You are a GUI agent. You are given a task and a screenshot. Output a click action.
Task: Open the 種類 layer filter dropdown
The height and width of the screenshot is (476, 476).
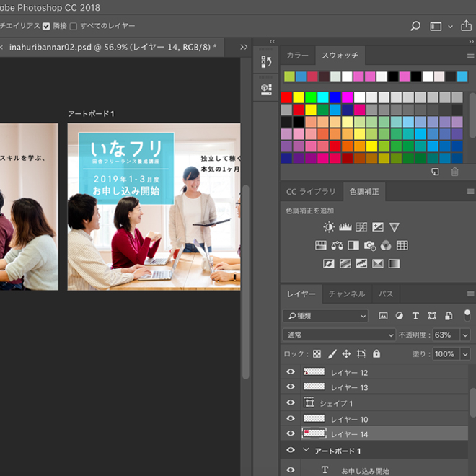[x=325, y=316]
